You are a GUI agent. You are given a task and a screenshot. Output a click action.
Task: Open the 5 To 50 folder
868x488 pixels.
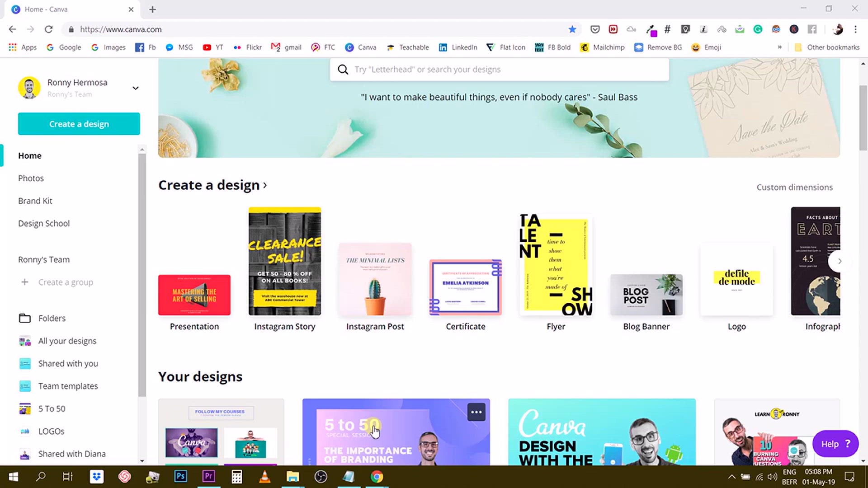(52, 408)
